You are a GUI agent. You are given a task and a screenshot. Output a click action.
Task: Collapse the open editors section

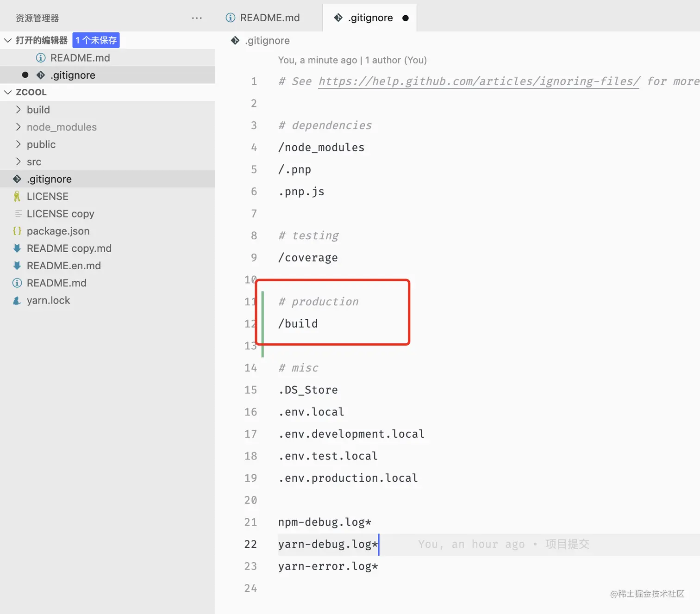click(x=8, y=40)
